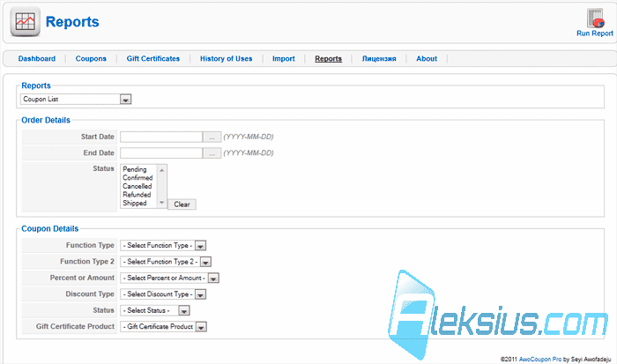The width and height of the screenshot is (617, 364).
Task: Click the Reports chart icon in header
Action: pos(26,22)
